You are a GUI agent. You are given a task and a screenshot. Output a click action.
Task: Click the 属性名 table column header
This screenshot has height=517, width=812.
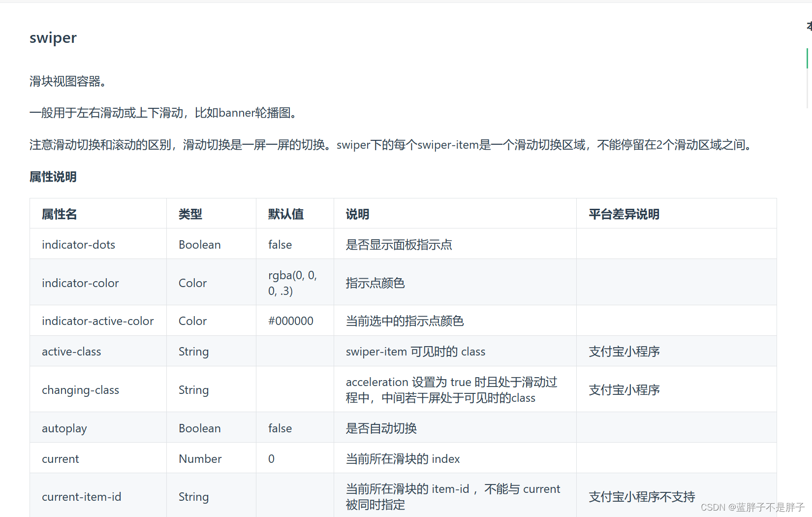pos(59,214)
